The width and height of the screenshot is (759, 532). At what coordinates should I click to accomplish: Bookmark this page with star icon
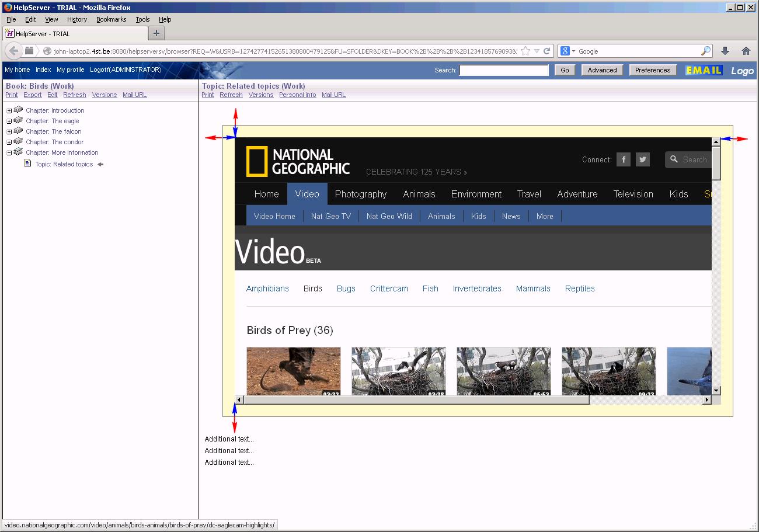pyautogui.click(x=525, y=51)
